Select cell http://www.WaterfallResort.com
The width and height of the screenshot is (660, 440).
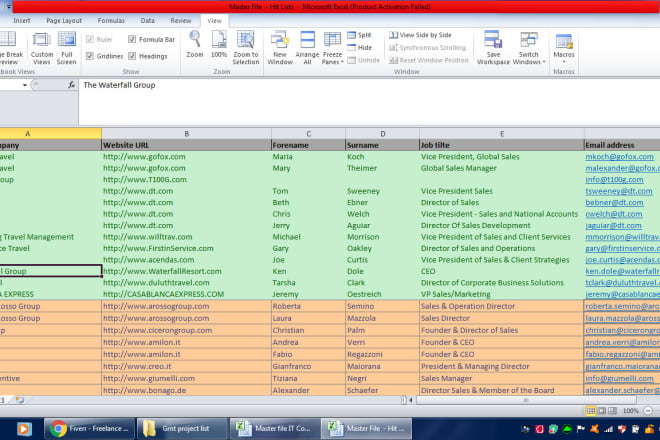click(x=186, y=271)
